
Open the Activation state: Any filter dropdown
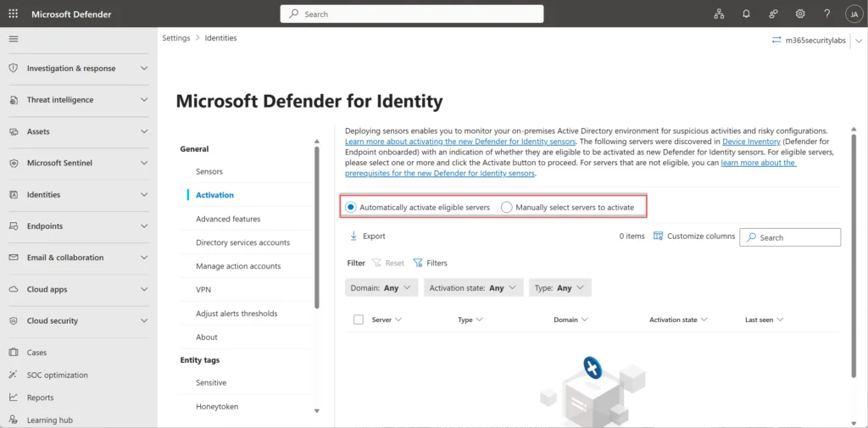[474, 288]
